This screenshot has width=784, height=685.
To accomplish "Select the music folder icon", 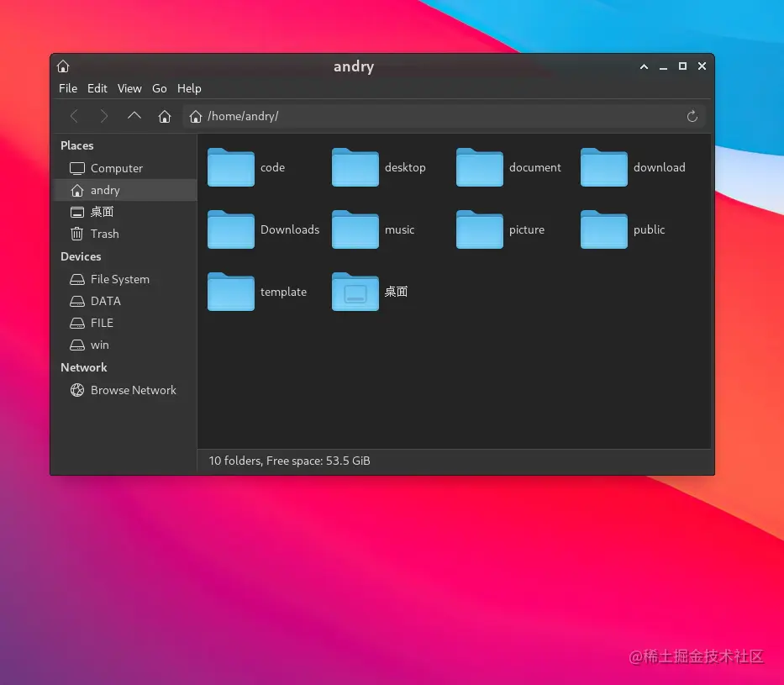I will tap(355, 229).
